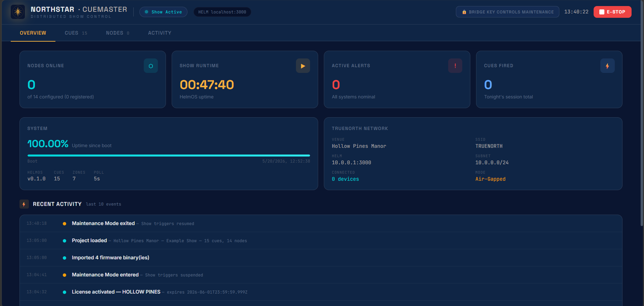Switch to the Cues tab
Viewport: 644px width, 306px height.
(x=76, y=33)
